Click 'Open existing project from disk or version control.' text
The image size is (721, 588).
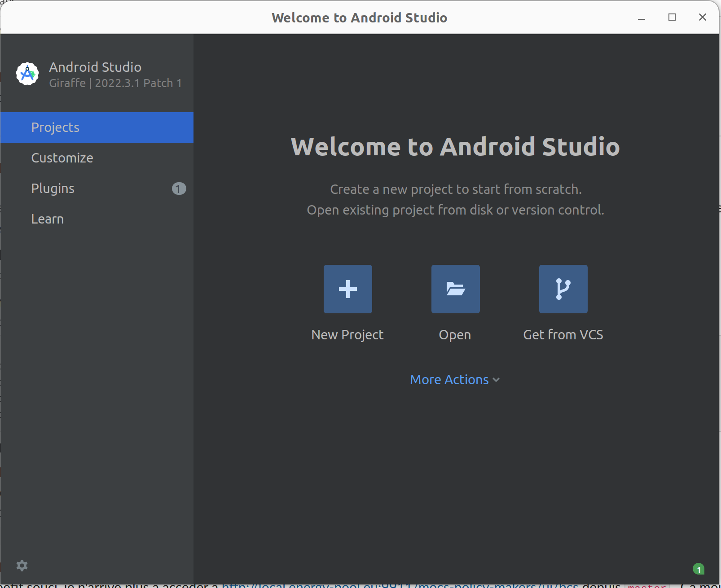tap(455, 210)
